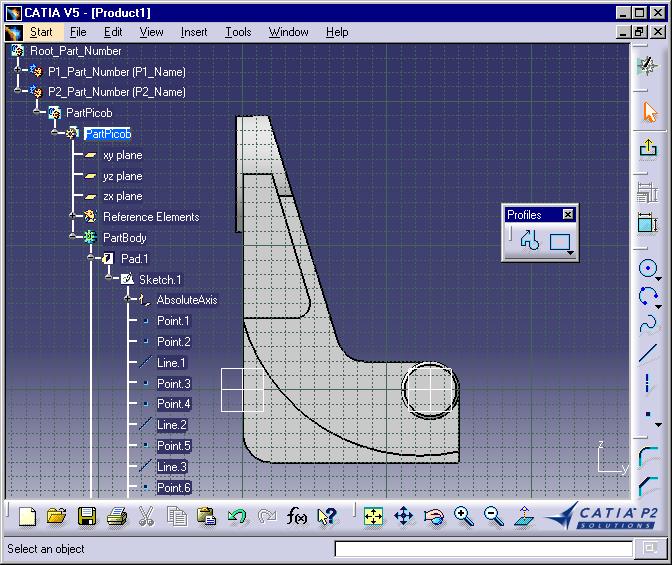Expand the AbsoluteAxis node
The height and width of the screenshot is (565, 672).
click(128, 299)
